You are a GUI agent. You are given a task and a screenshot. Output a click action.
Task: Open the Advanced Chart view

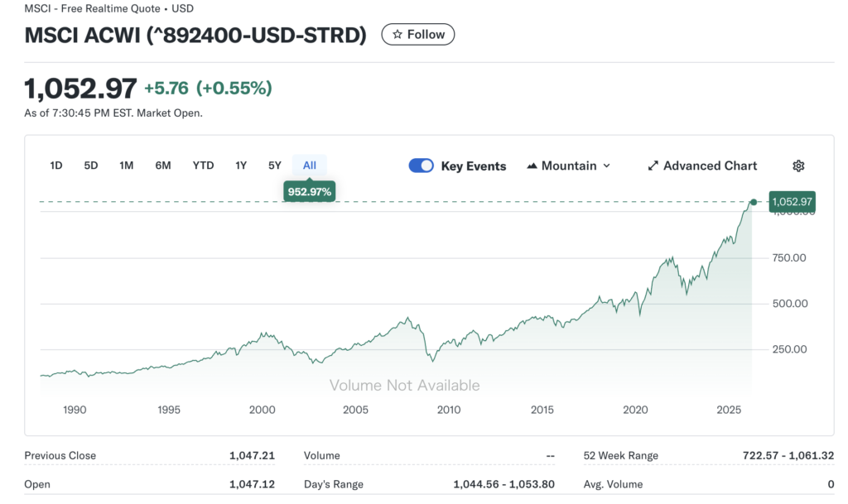tap(702, 166)
